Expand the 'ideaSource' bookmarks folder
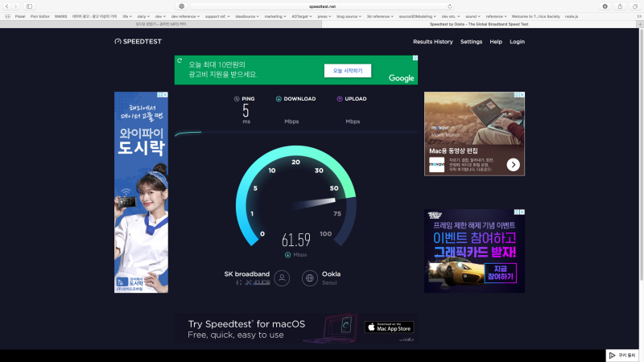Viewport: 644px width, 362px height. [x=247, y=16]
